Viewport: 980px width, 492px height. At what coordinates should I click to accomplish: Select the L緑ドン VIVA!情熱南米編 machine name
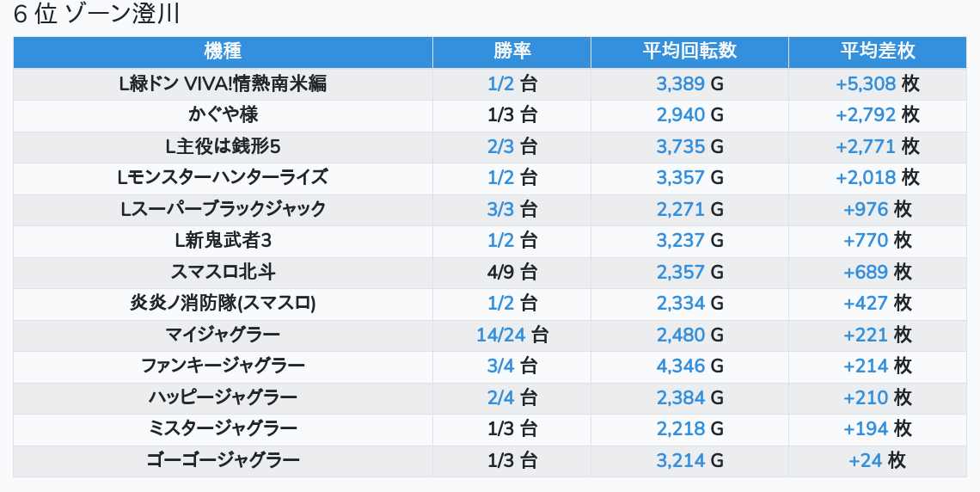click(x=223, y=83)
